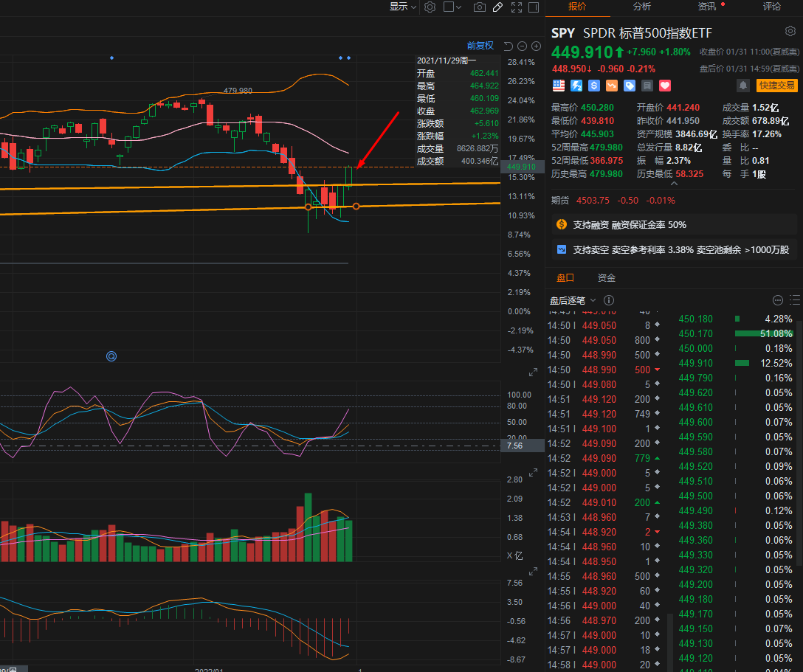Open the chart layout square dropdown
The width and height of the screenshot is (803, 672).
pyautogui.click(x=452, y=7)
